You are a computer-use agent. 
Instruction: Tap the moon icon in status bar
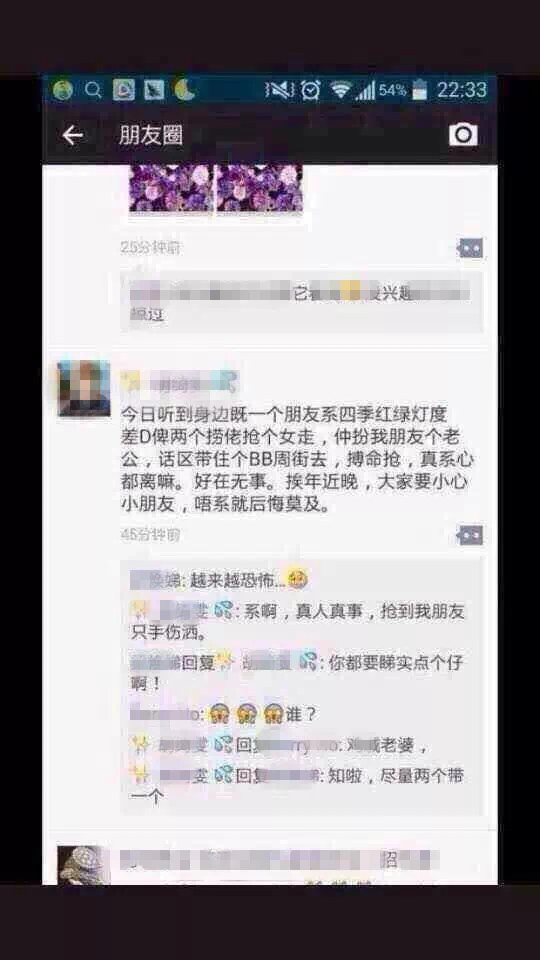(x=184, y=90)
